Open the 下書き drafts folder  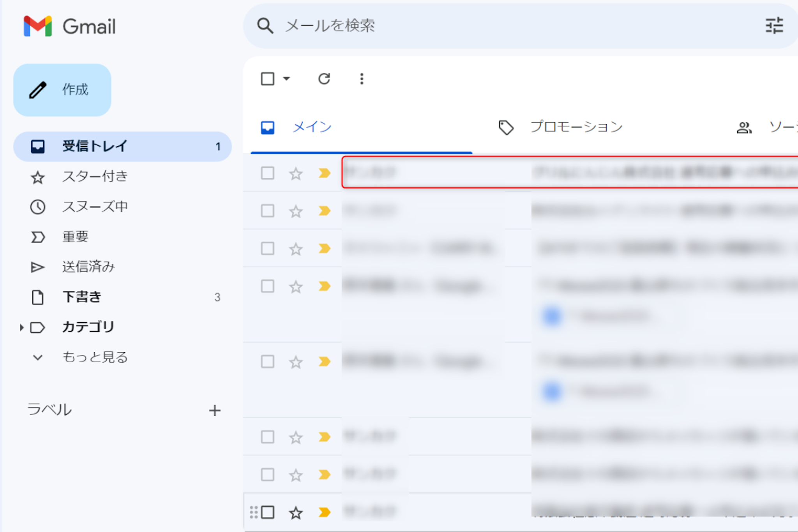[82, 297]
